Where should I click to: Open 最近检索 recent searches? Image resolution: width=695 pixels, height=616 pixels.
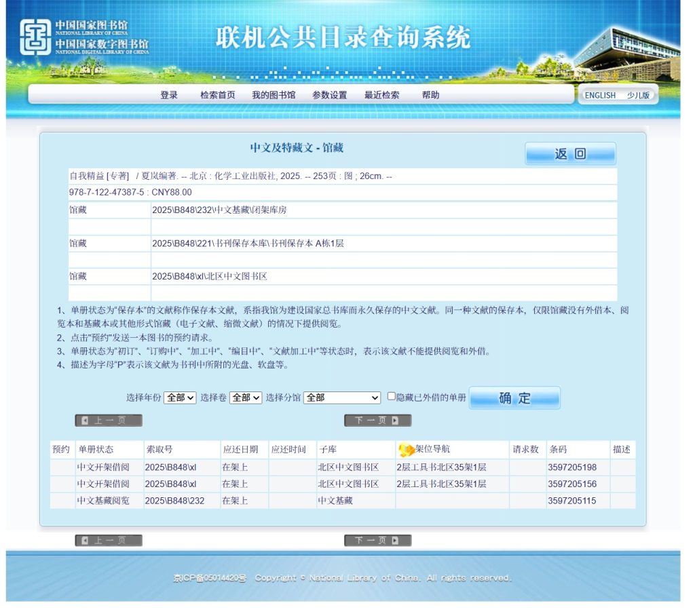coord(381,95)
